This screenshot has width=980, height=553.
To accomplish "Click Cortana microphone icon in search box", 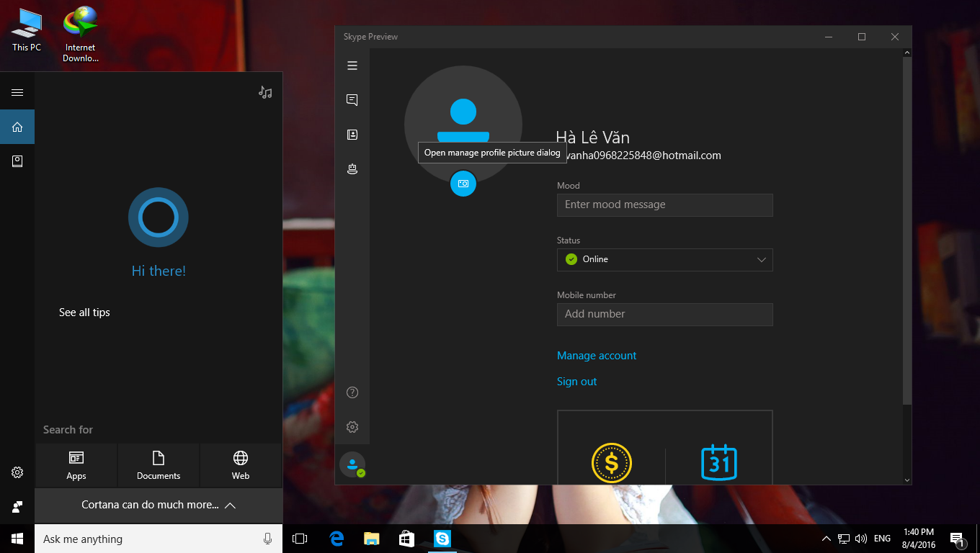I will pos(268,539).
